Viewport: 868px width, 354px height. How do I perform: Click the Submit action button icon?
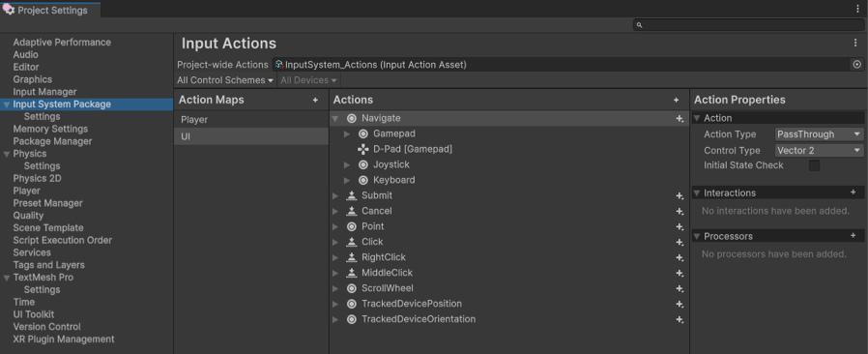tap(352, 195)
